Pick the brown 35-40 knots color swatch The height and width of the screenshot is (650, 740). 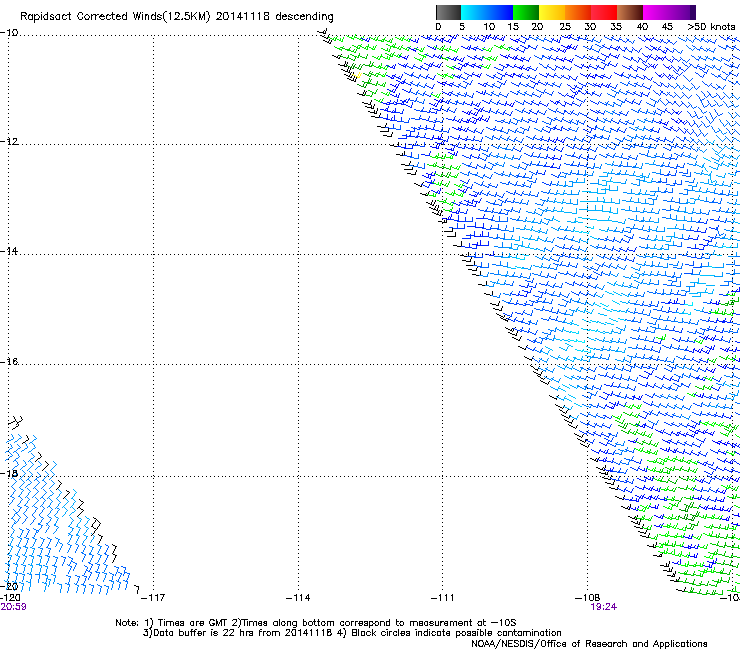[x=630, y=12]
